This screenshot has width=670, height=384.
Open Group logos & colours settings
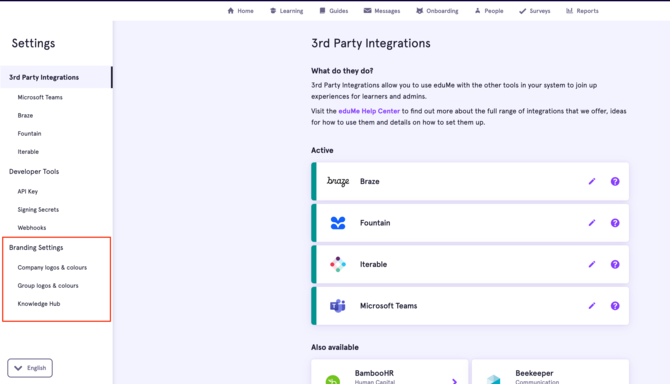[48, 286]
